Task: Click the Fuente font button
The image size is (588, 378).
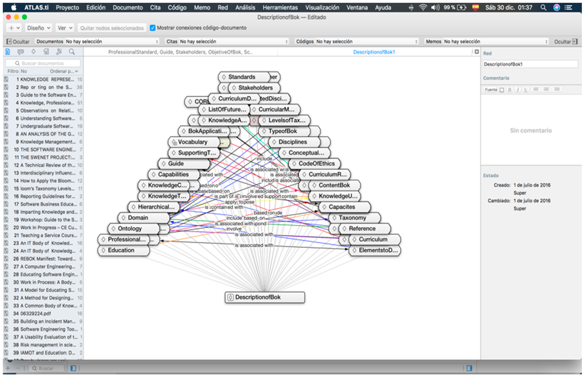Action: pyautogui.click(x=491, y=90)
